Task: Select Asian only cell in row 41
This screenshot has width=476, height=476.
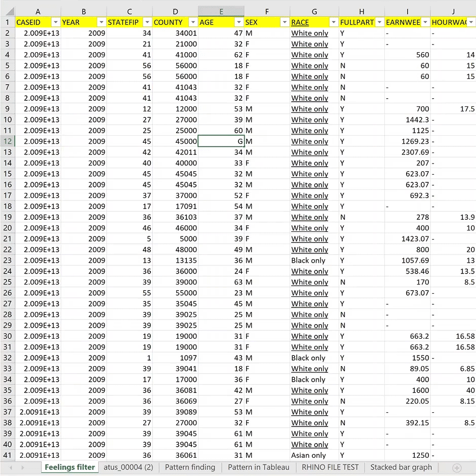Action: click(314, 455)
